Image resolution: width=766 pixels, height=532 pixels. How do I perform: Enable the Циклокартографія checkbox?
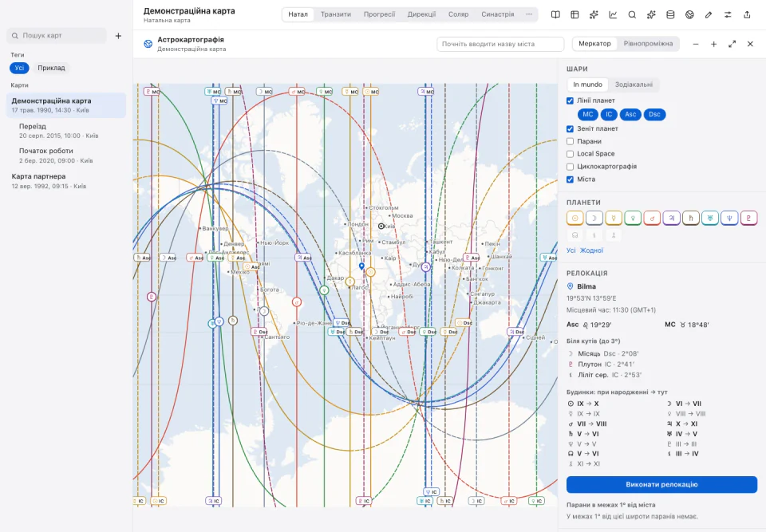pyautogui.click(x=570, y=167)
